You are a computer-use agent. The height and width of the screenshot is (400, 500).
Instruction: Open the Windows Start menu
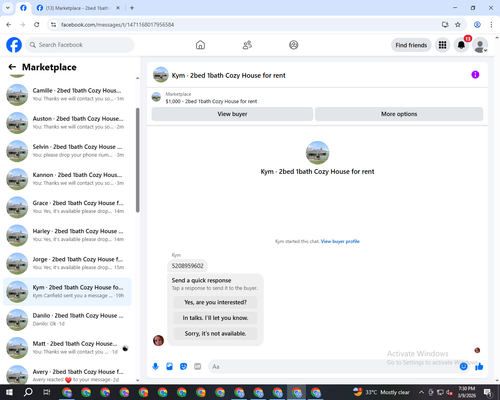click(9, 392)
